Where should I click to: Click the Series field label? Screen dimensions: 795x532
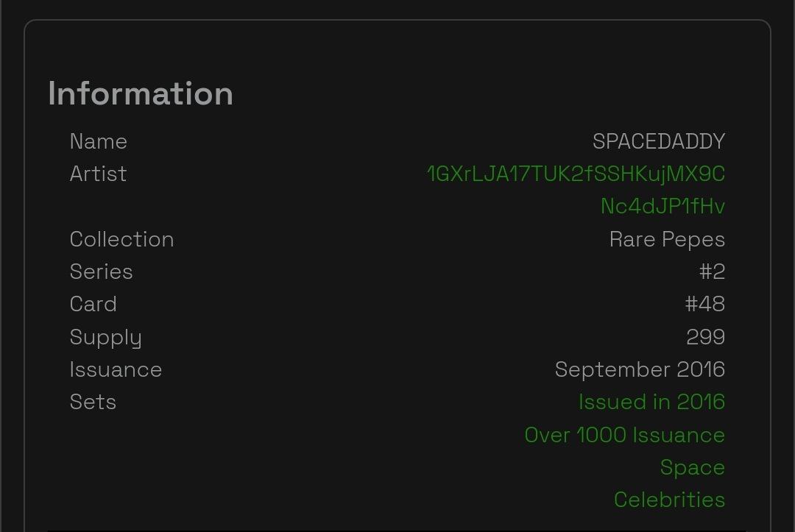101,272
